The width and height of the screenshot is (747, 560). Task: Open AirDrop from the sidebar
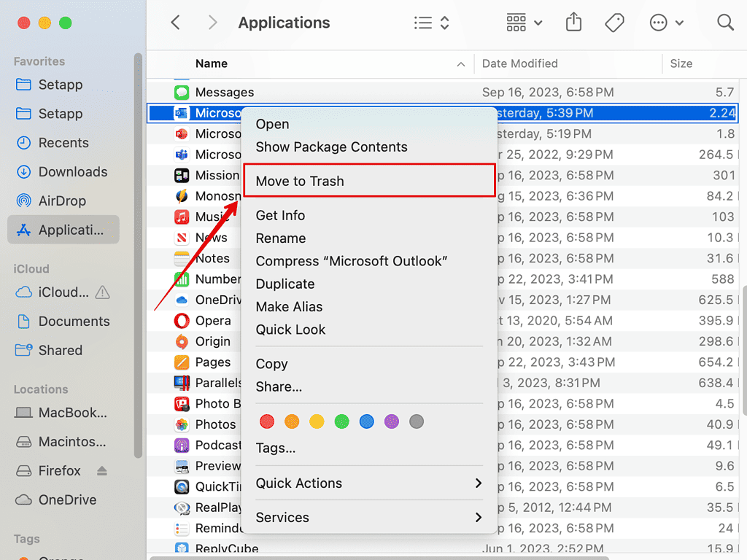63,201
